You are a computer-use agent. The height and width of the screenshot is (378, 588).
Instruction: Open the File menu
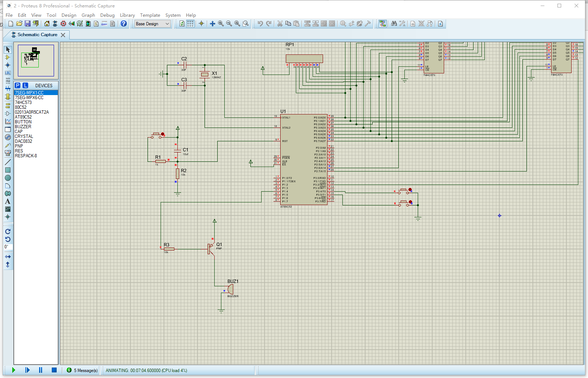pyautogui.click(x=9, y=15)
